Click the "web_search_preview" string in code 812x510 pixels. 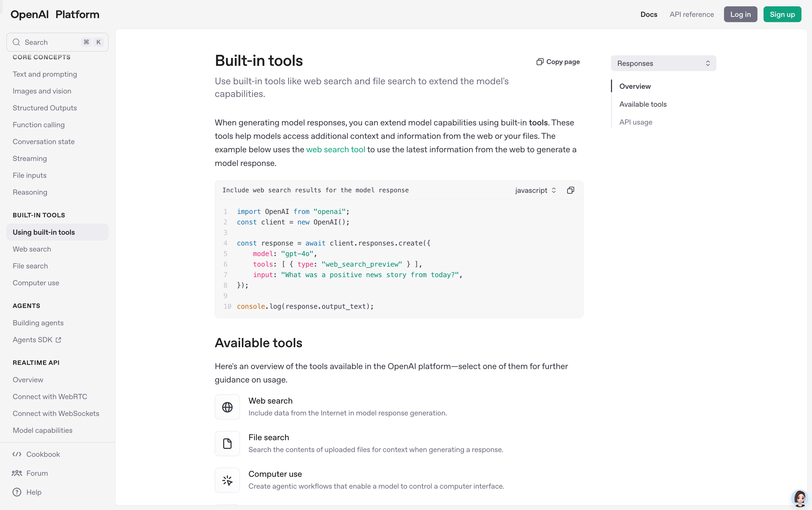362,264
